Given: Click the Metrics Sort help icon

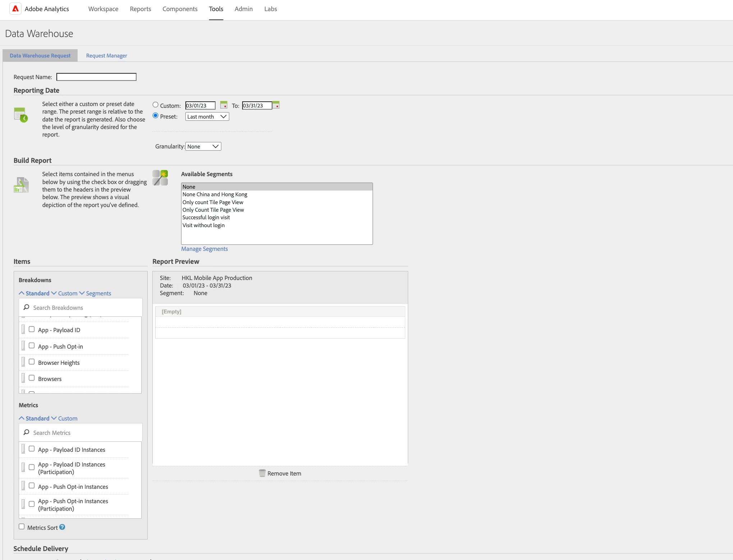Looking at the screenshot, I should click(62, 527).
